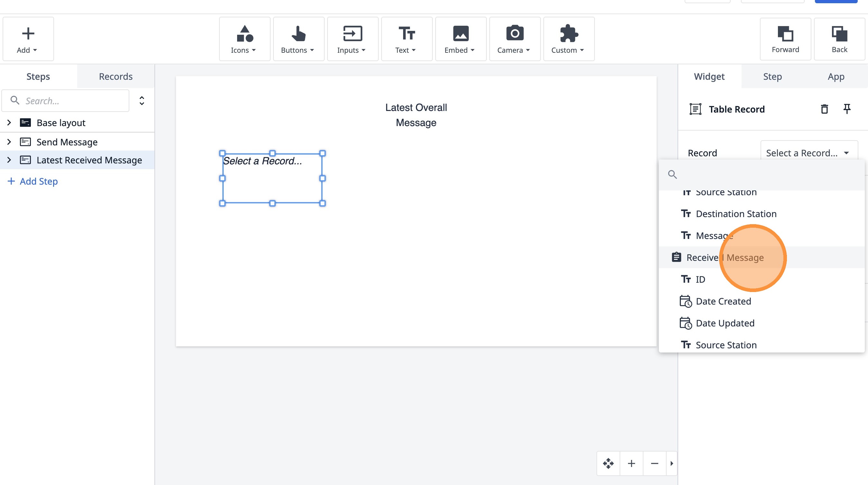Open the Icons widget menu
The height and width of the screenshot is (485, 868).
pyautogui.click(x=244, y=39)
